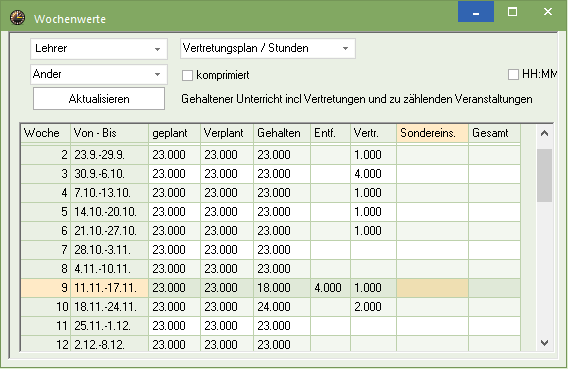This screenshot has height=369, width=568.
Task: Open the Ander teacher selection dropdown
Action: pos(99,74)
